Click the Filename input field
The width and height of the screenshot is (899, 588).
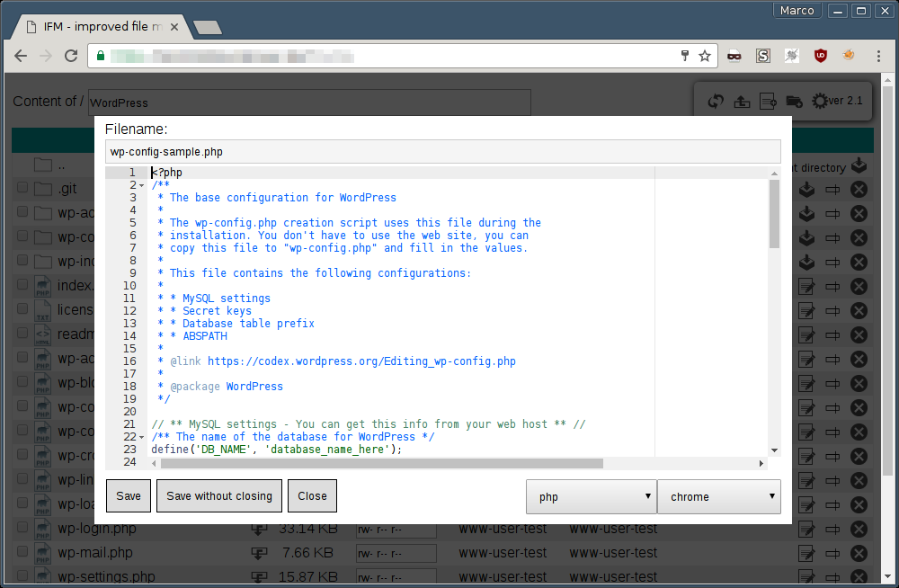click(442, 151)
